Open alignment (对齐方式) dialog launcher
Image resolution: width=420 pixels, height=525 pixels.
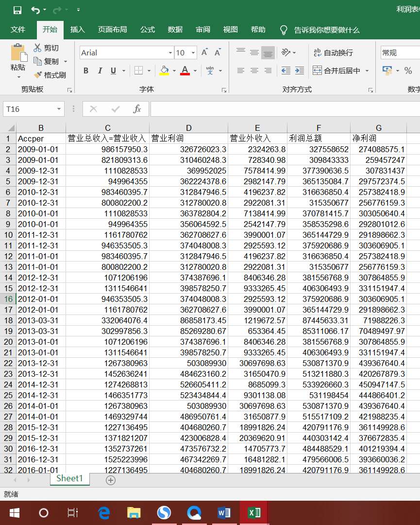[370, 90]
